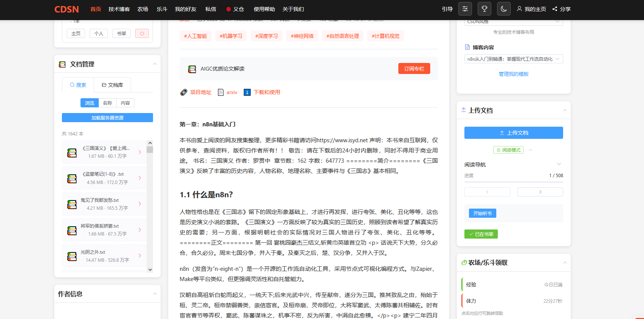Collapse arrow next to 阅读模式
The height and width of the screenshot is (319, 644).
point(530,150)
